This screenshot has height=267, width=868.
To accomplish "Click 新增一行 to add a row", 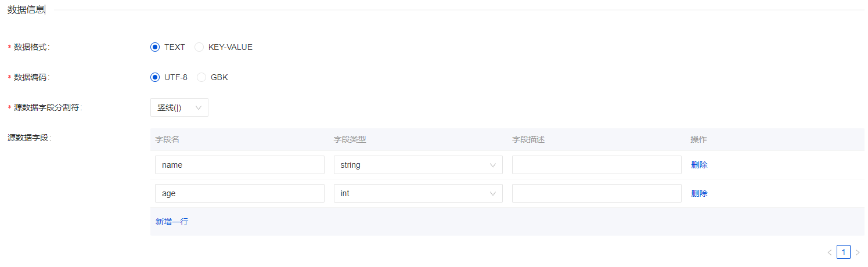I will point(172,222).
